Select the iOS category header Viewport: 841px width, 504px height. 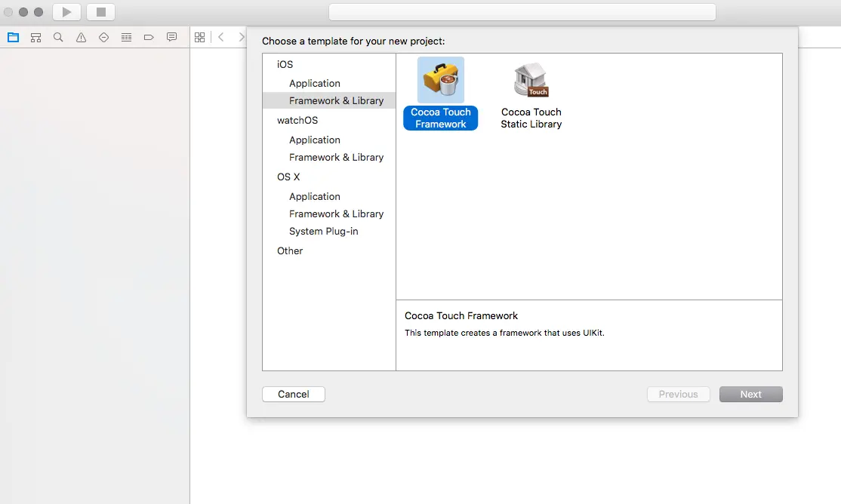pos(285,64)
